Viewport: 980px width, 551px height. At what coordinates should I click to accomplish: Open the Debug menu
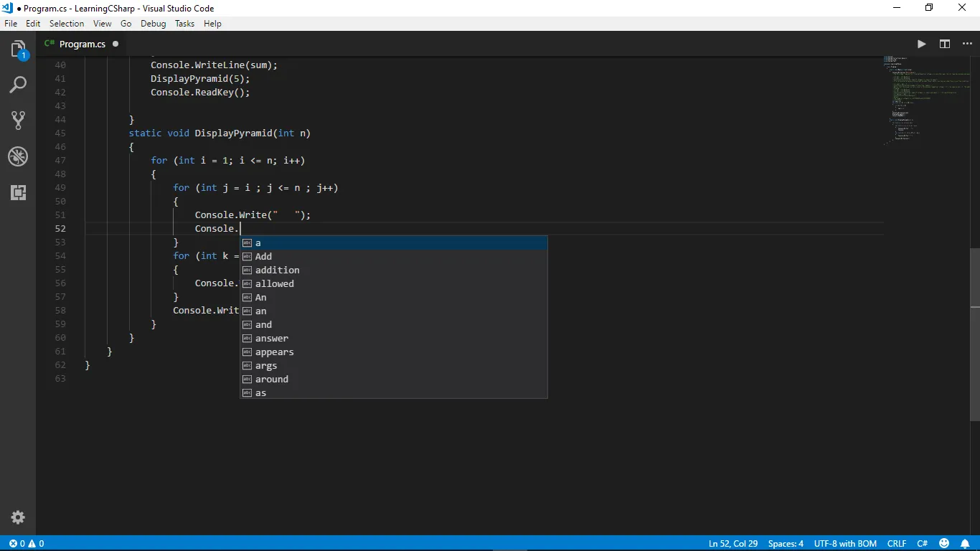tap(154, 24)
